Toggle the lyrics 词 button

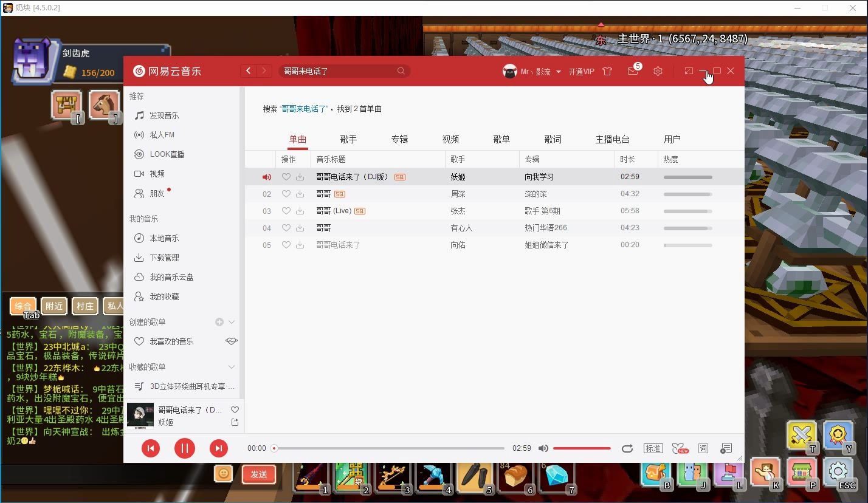(x=703, y=448)
